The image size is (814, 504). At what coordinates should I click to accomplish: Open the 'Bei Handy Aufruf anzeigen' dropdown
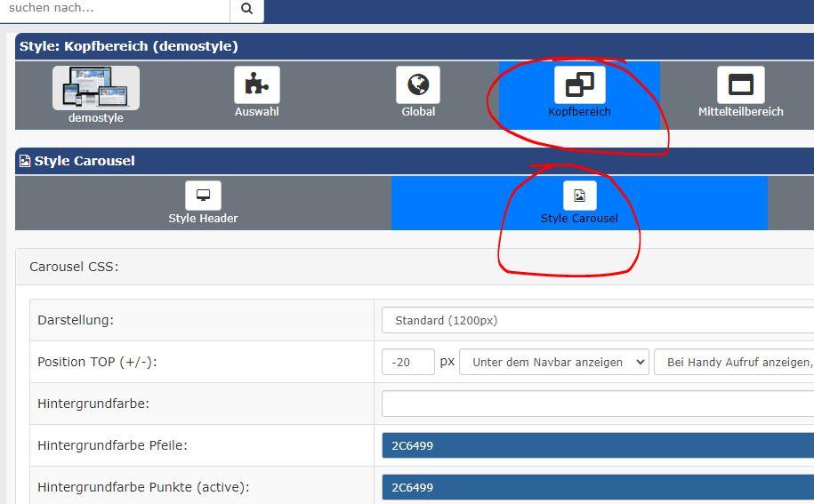point(734,362)
